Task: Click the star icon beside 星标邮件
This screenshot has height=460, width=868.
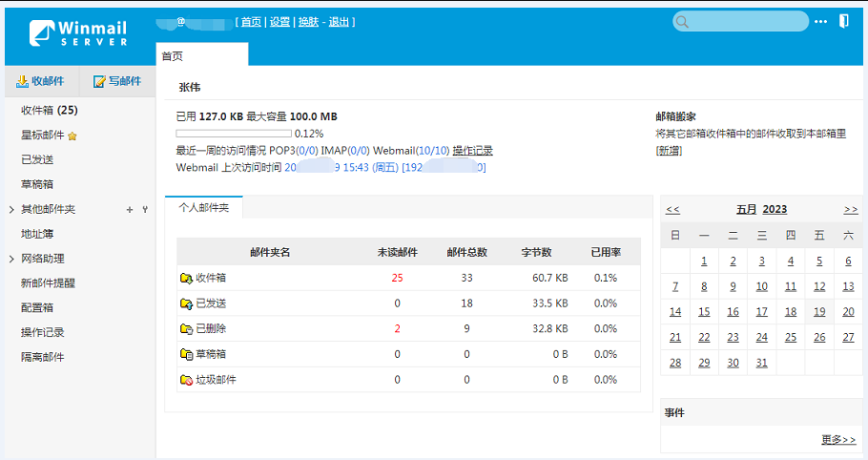Action: coord(72,136)
